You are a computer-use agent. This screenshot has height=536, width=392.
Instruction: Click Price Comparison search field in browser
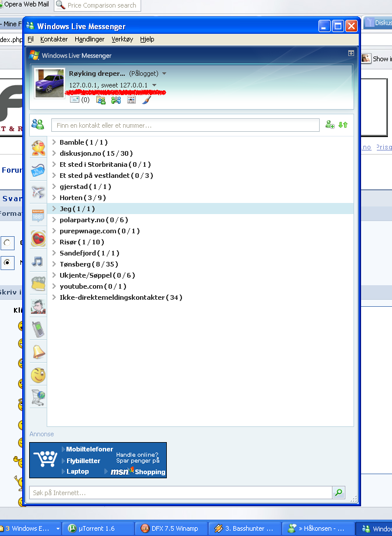[x=98, y=5]
